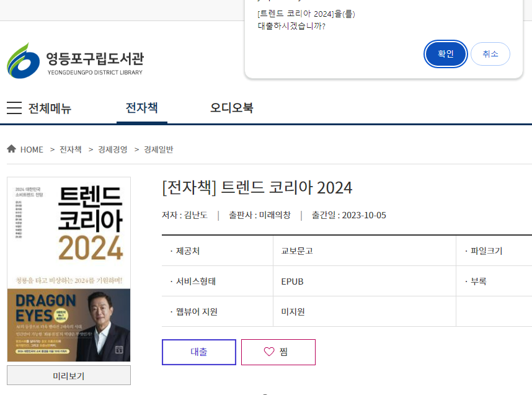The image size is (532, 395).
Task: Select the 제공처 label cell
Action: (x=218, y=251)
